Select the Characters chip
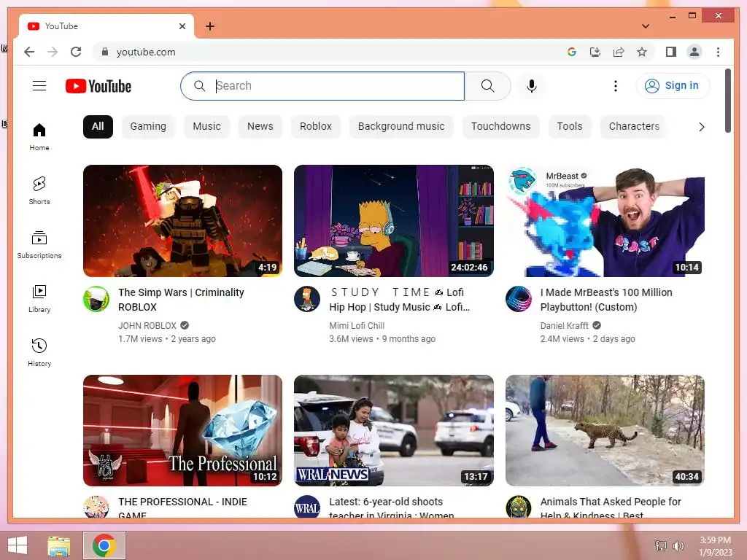This screenshot has height=560, width=747. point(634,127)
